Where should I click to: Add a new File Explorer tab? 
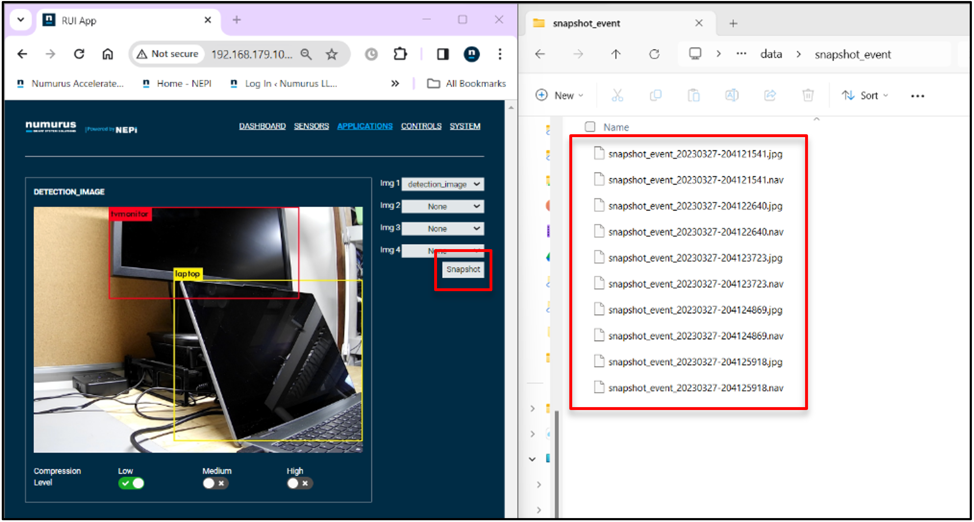(733, 24)
